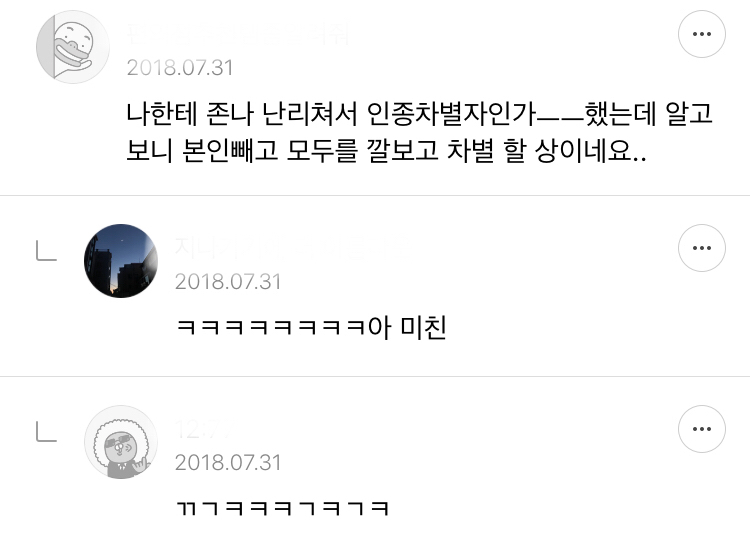This screenshot has height=547, width=750.
Task: View the afro character with sunglasses avatar
Action: click(x=121, y=442)
